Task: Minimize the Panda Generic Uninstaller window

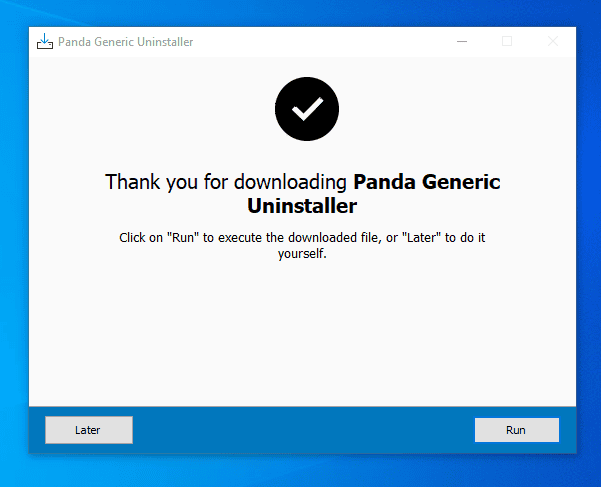Action: click(462, 42)
